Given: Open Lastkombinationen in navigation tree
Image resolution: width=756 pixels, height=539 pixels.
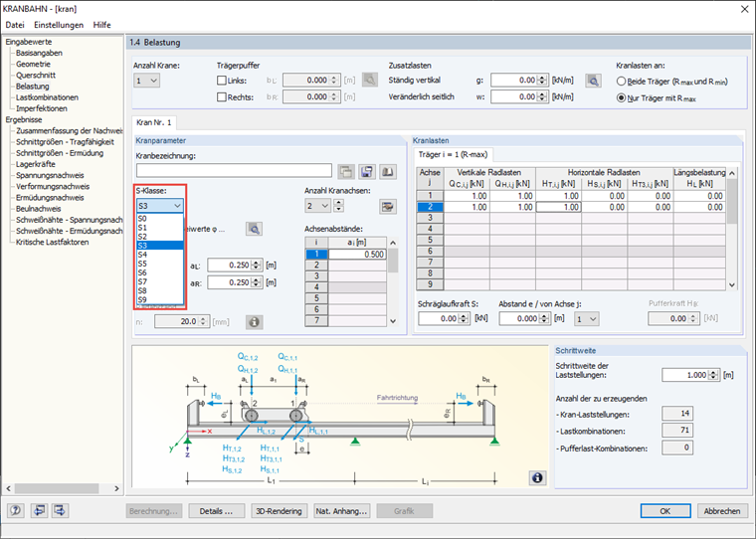Looking at the screenshot, I should tap(47, 96).
